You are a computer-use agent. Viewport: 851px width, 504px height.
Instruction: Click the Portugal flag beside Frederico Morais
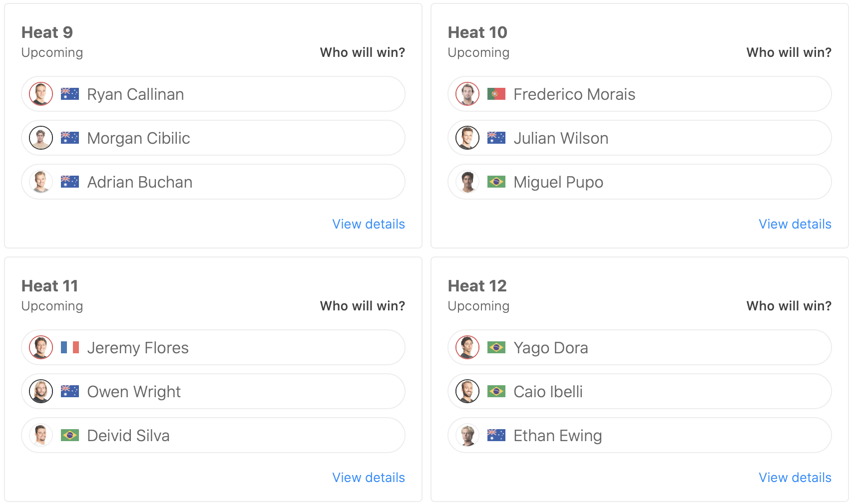pos(496,94)
